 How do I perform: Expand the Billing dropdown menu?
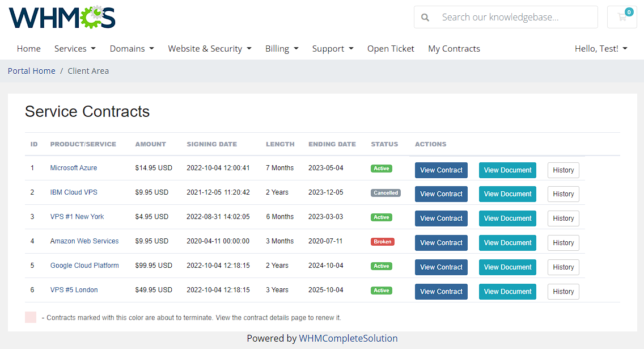pos(282,48)
